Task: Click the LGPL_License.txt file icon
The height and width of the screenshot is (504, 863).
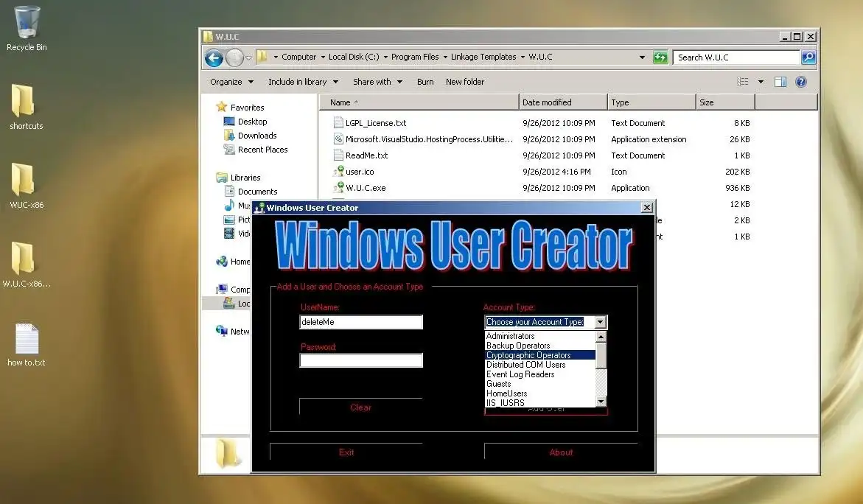Action: click(338, 123)
